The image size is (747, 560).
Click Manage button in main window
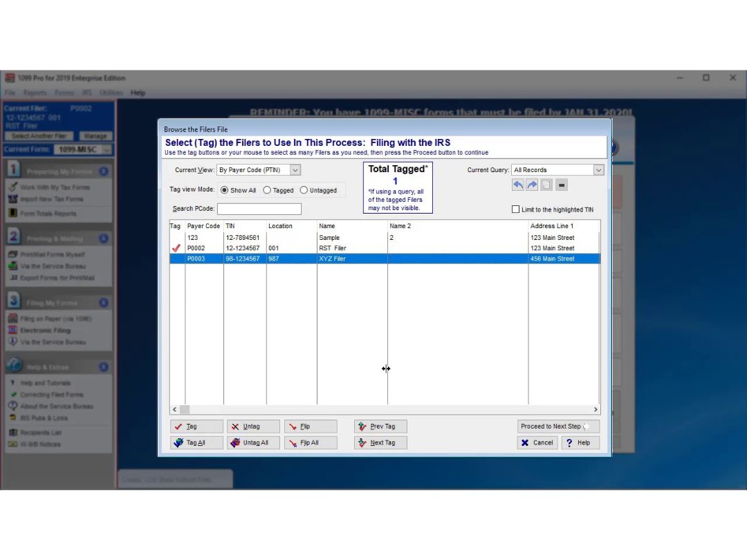[95, 136]
